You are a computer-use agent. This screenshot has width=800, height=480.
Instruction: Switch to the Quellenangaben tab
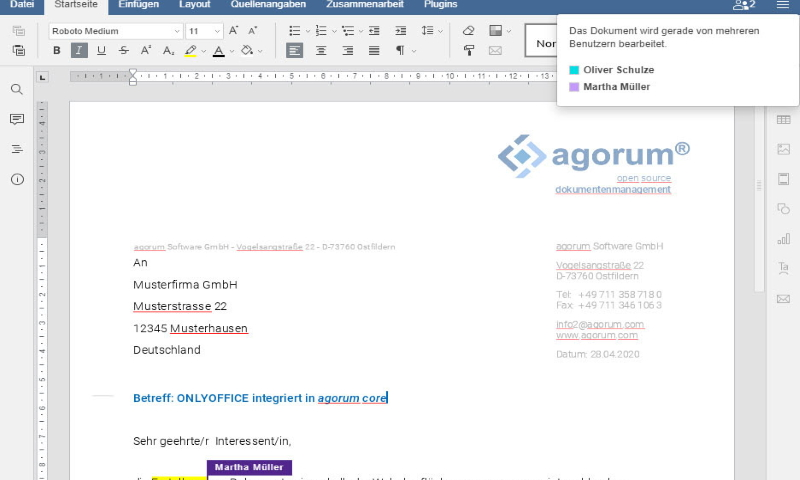[x=268, y=5]
